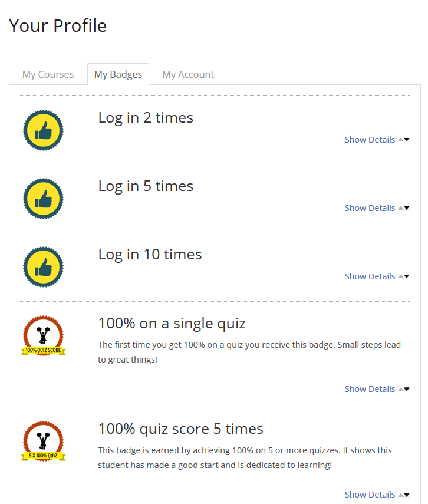Switch to the My Courses tab

(48, 74)
